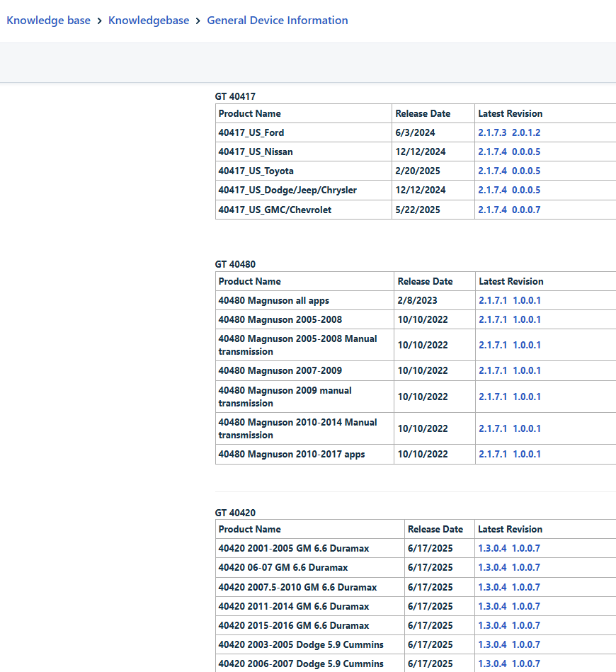Open revision 2.0.1.2 for 40417_US_Ford
The height and width of the screenshot is (672, 616).
[x=526, y=132]
